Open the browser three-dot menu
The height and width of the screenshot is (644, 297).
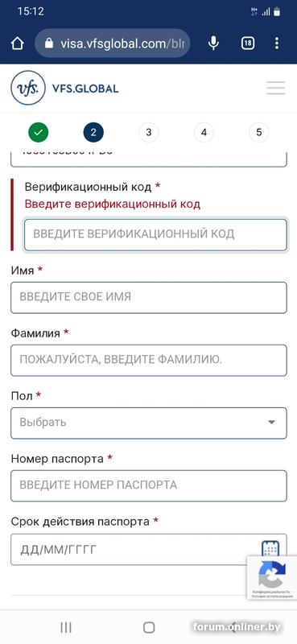point(277,43)
